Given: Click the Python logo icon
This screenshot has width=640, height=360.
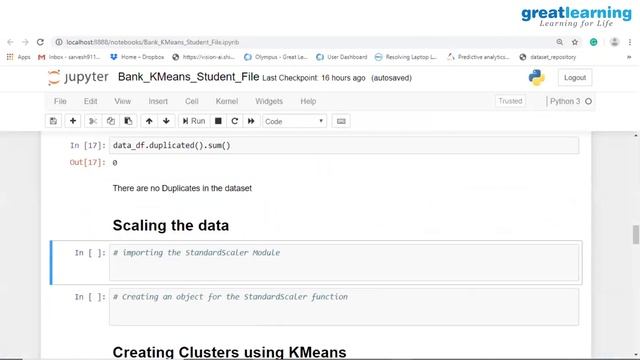Looking at the screenshot, I should (536, 78).
